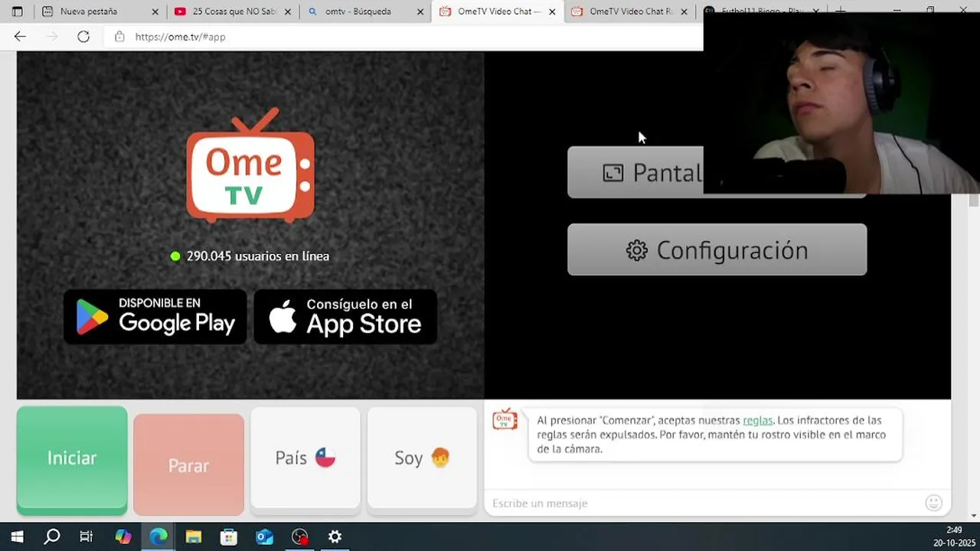Screen dimensions: 980x551
Task: Open the emoji smiley picker
Action: click(x=933, y=503)
